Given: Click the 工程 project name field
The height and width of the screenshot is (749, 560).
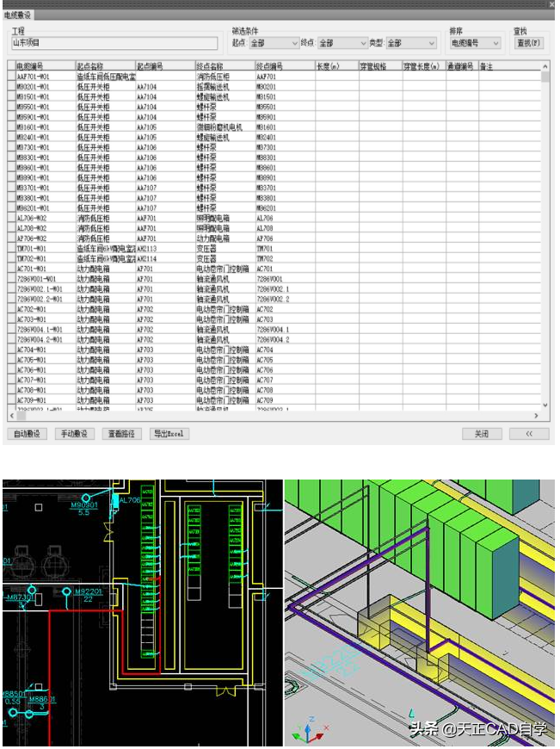Looking at the screenshot, I should click(114, 42).
